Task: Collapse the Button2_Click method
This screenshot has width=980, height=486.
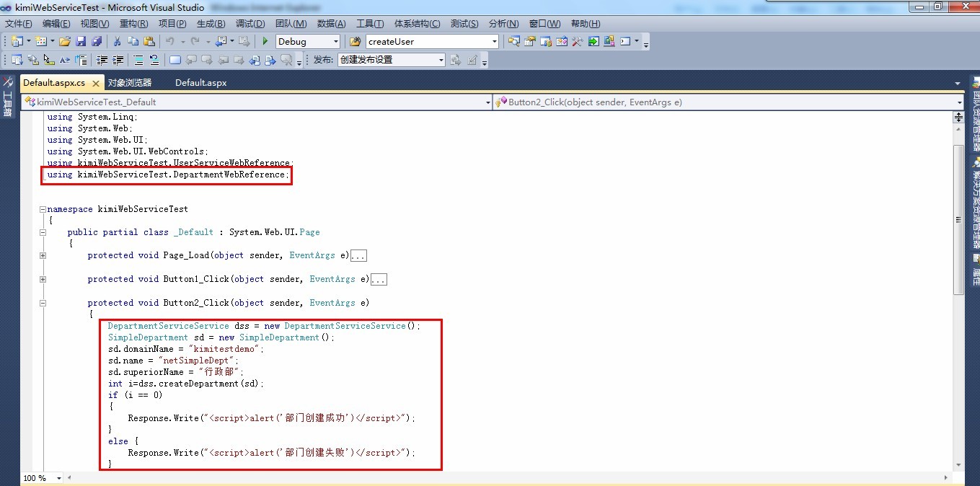Action: tap(43, 303)
